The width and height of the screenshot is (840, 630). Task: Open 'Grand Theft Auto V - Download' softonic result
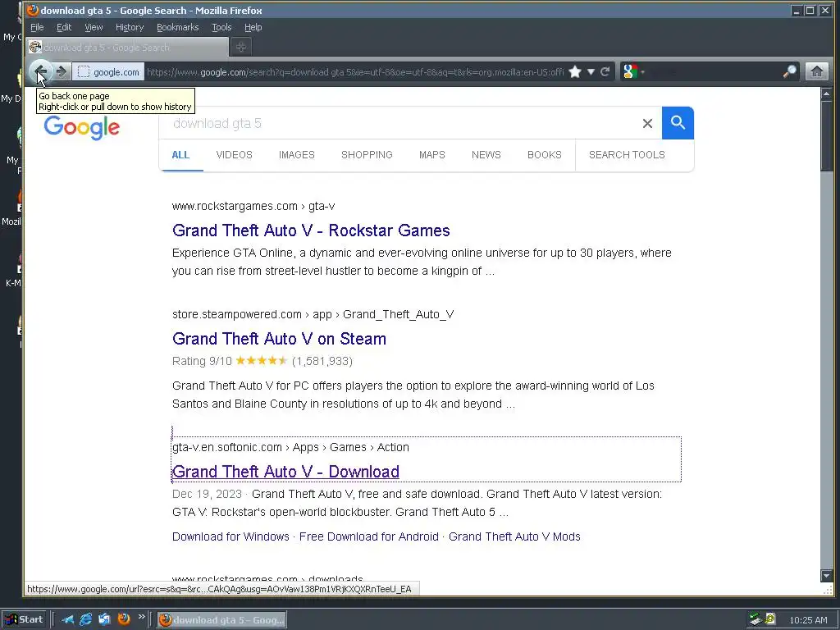click(x=285, y=472)
